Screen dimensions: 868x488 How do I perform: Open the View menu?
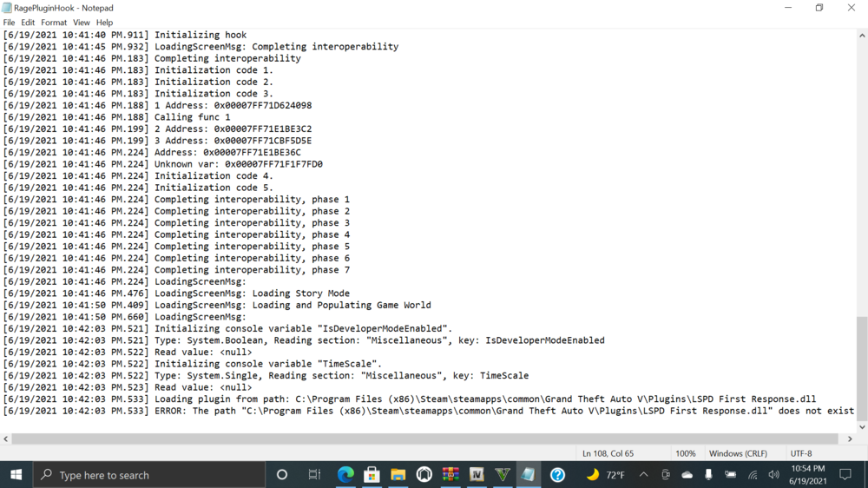(x=81, y=23)
